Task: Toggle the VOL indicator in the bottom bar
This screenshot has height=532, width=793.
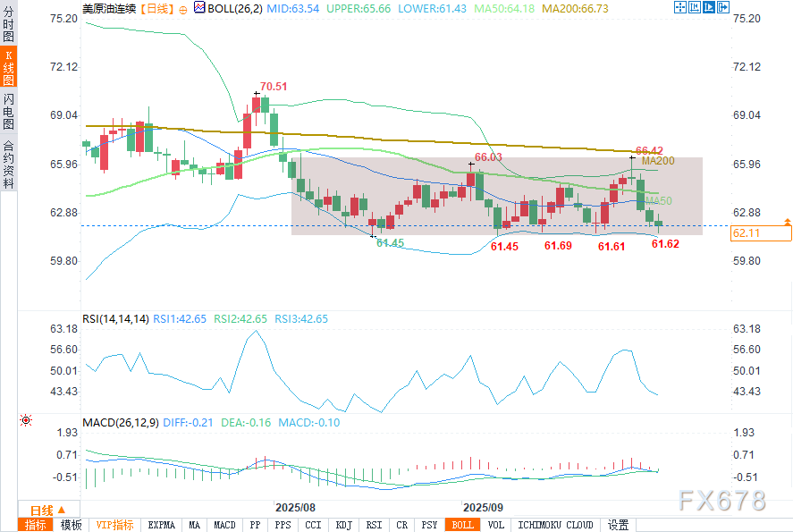Action: pos(495,525)
